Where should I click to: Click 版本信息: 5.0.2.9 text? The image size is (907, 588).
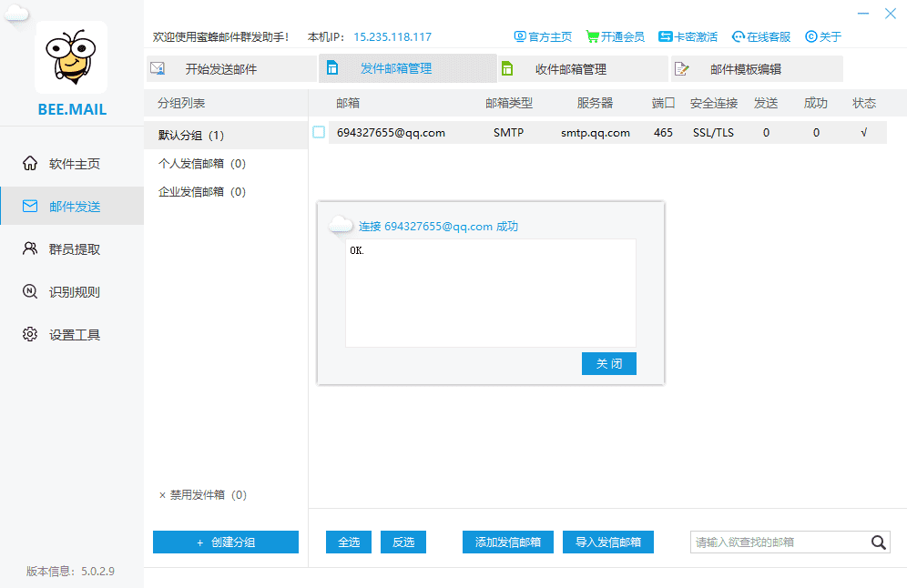(x=70, y=572)
